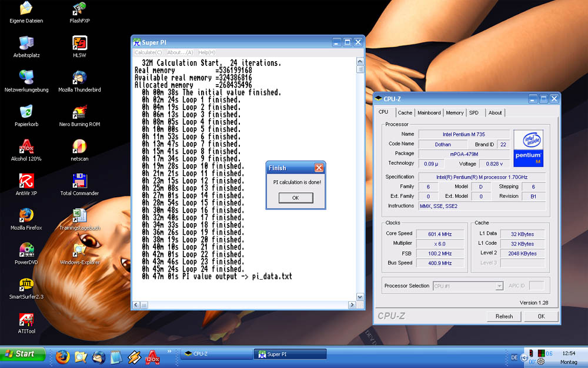Click Alcohol 120% icon in quick launch
This screenshot has height=368, width=588.
click(x=152, y=357)
